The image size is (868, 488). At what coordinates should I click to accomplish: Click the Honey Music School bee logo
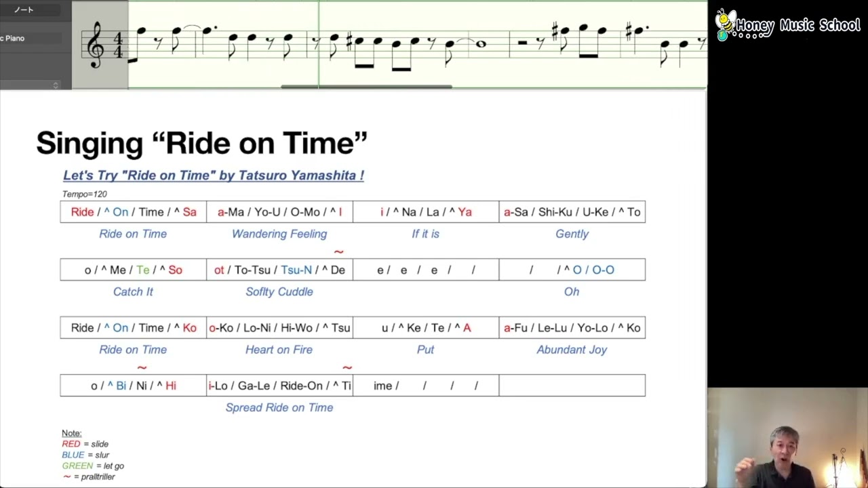click(x=726, y=24)
